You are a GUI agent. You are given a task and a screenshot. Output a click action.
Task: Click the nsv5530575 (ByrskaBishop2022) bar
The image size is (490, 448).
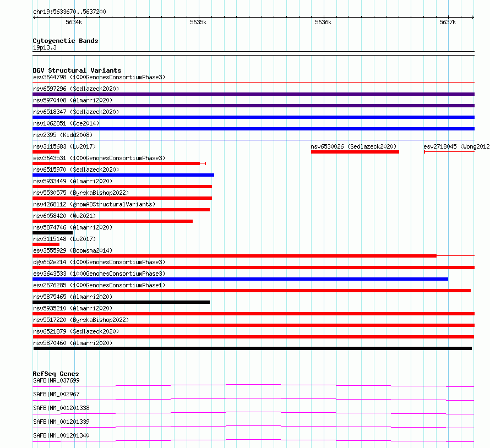pos(122,198)
